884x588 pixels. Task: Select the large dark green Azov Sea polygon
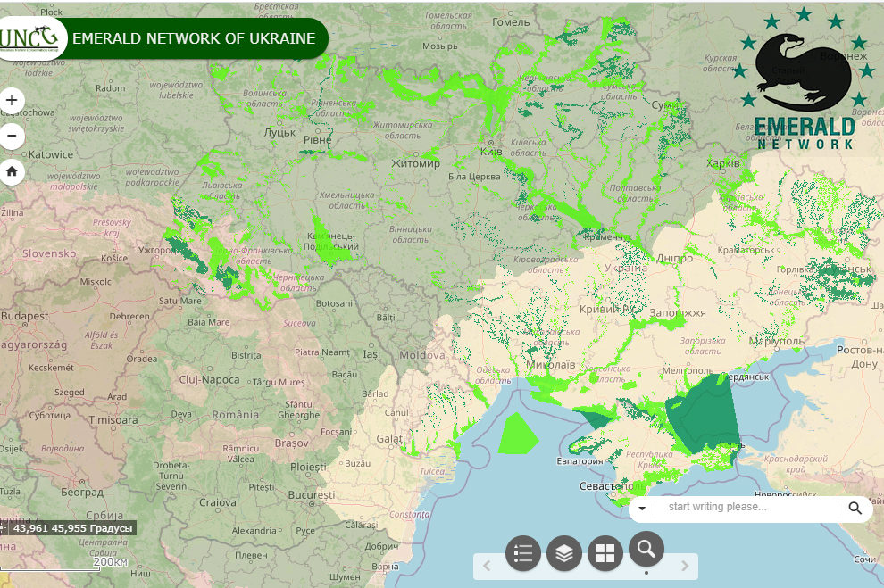click(x=704, y=415)
